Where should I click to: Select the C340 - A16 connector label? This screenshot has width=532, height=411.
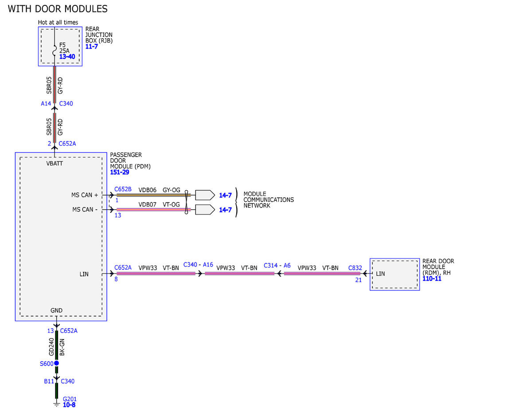coord(198,265)
